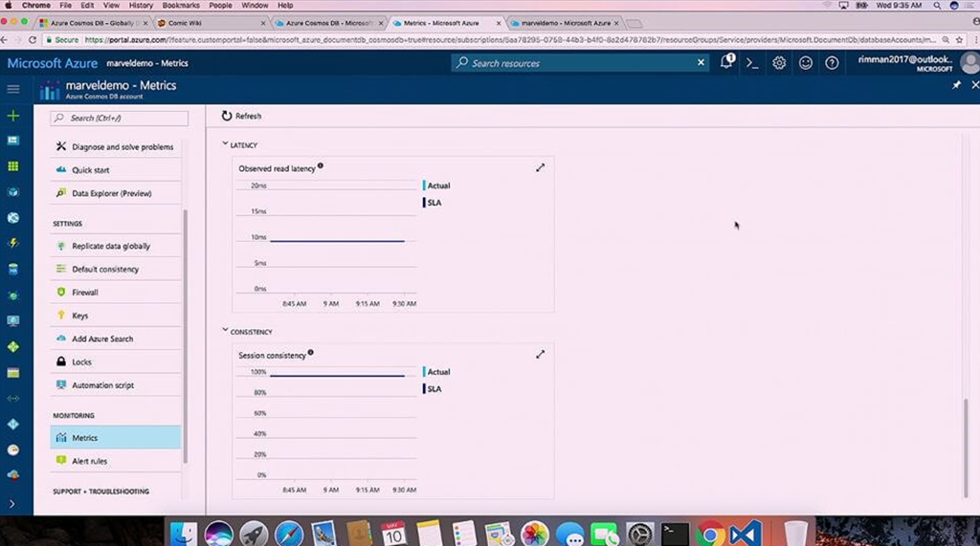Click the main pane vertical scrollbar

coord(967,448)
